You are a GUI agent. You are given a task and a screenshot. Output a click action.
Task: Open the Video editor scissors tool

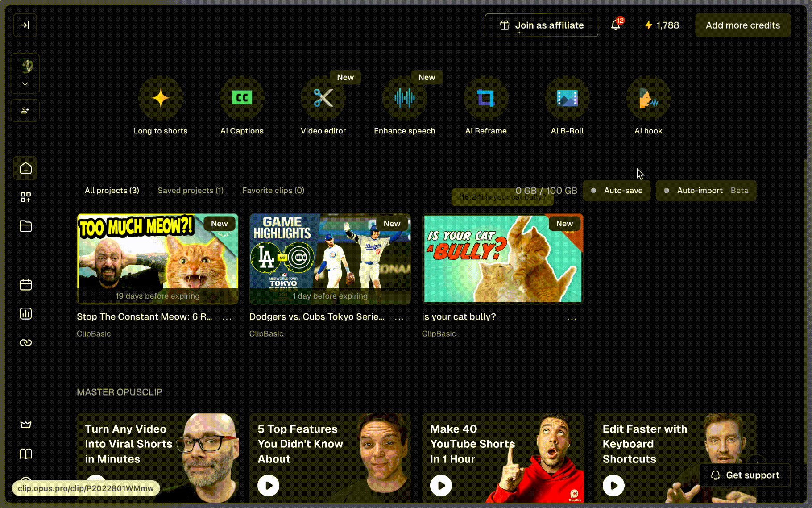[323, 98]
